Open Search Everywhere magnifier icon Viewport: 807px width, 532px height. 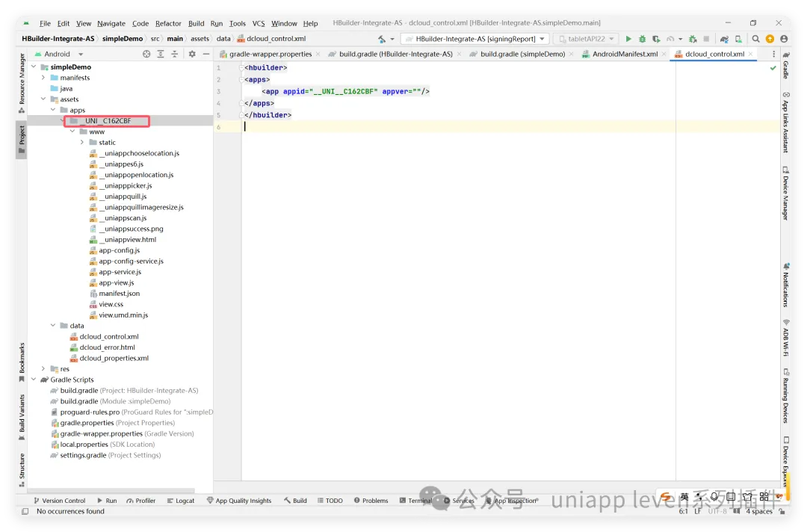point(755,39)
